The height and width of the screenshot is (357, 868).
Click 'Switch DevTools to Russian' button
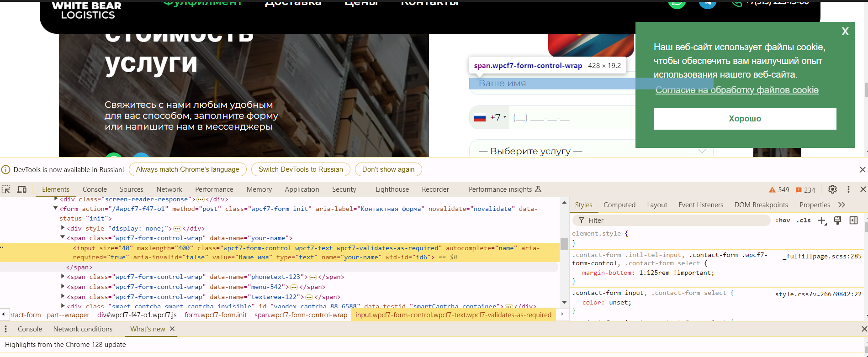click(301, 169)
